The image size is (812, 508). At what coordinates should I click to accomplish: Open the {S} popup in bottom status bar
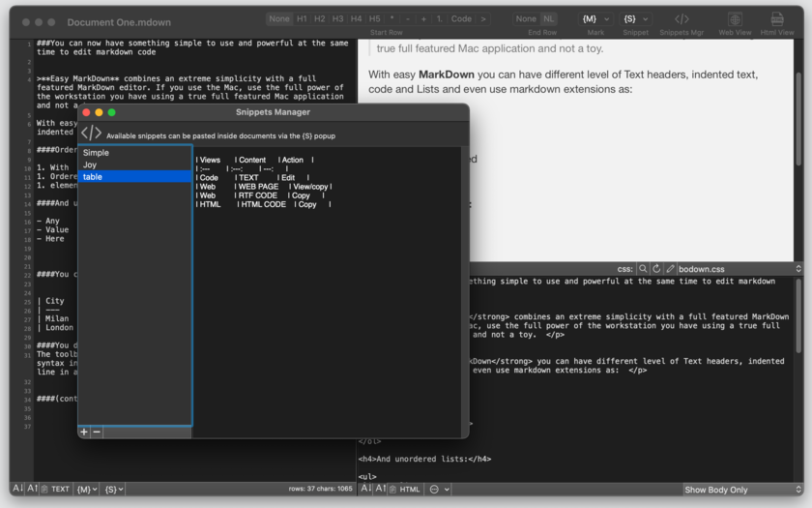114,489
